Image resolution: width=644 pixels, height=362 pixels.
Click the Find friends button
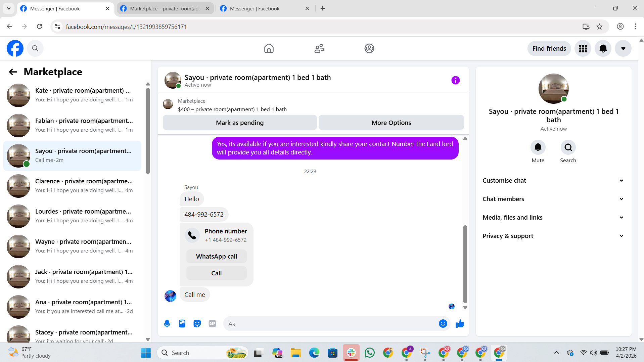(549, 49)
